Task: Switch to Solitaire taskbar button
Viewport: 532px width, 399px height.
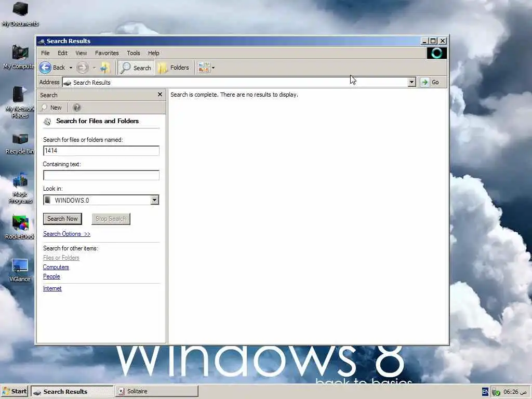Action: pyautogui.click(x=156, y=391)
